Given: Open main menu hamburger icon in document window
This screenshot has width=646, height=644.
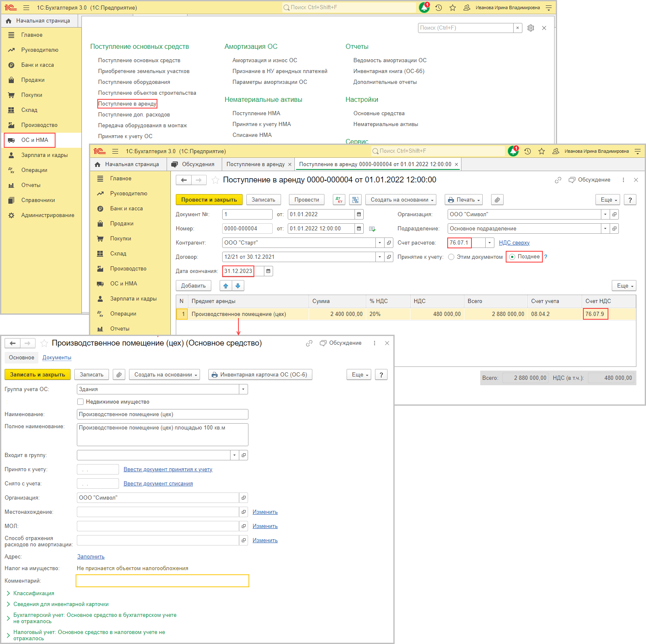Looking at the screenshot, I should pyautogui.click(x=115, y=151).
